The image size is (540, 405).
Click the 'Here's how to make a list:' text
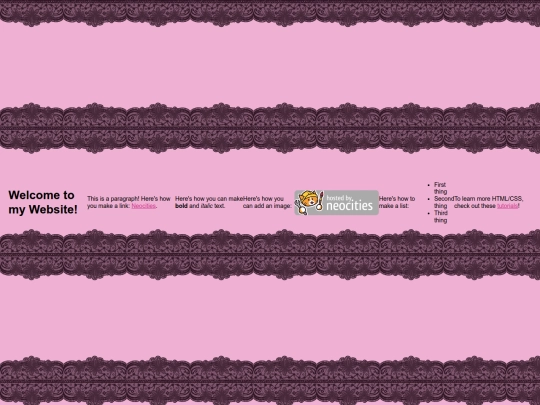pyautogui.click(x=397, y=202)
